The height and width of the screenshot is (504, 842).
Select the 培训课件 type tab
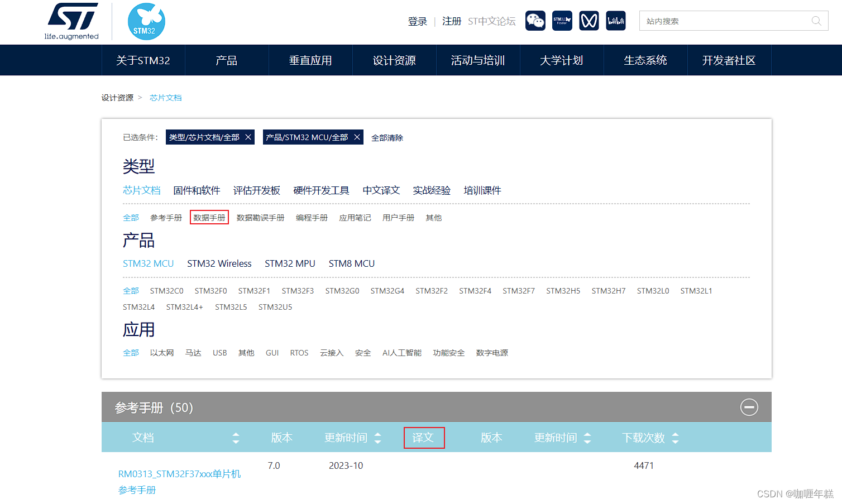(482, 190)
